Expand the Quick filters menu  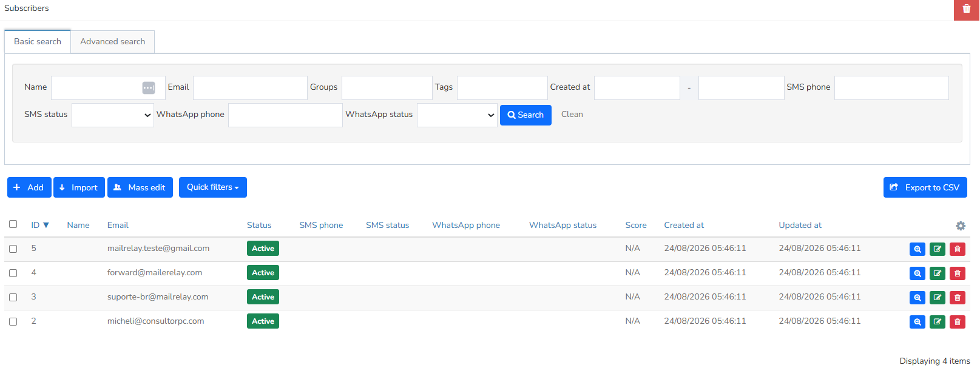213,187
